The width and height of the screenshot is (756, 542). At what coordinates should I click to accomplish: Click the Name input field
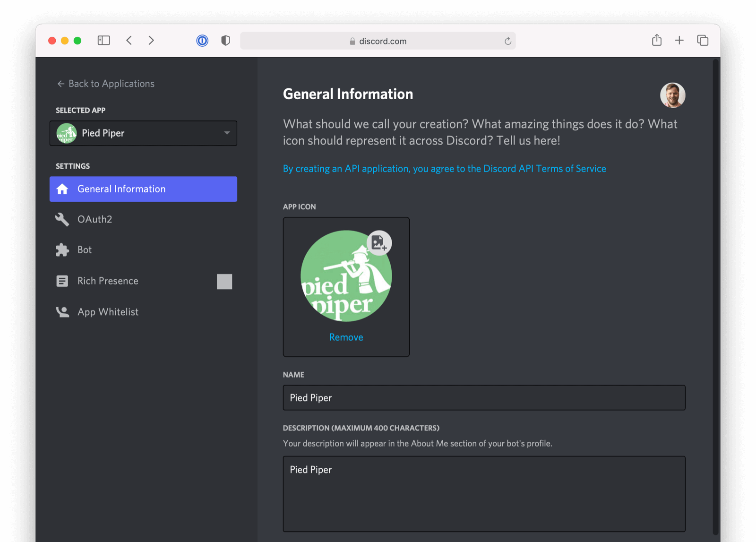coord(484,398)
